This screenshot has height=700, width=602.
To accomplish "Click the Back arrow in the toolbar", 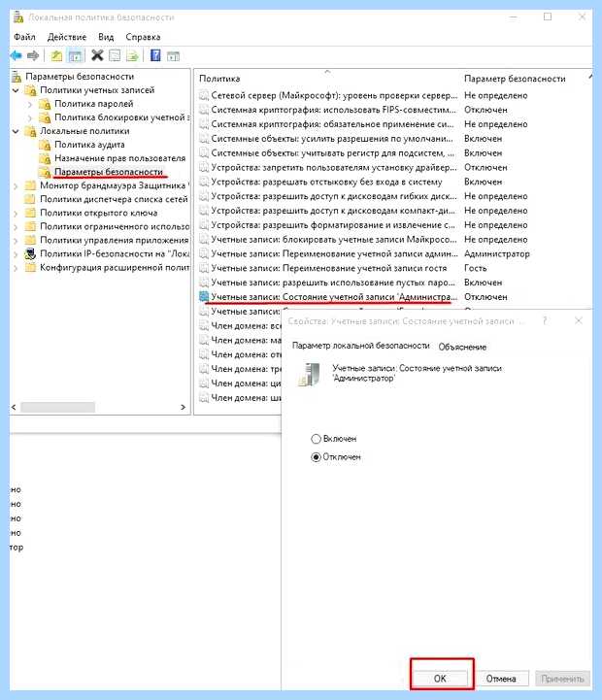I will (17, 55).
